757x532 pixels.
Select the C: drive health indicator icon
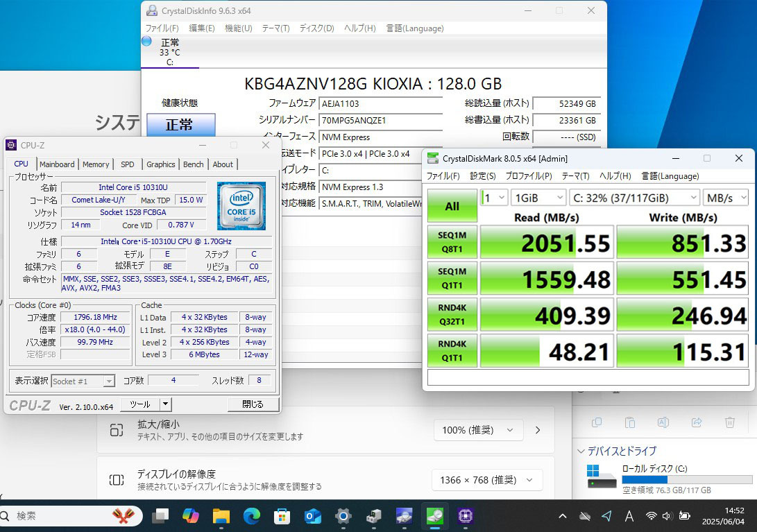click(x=147, y=41)
